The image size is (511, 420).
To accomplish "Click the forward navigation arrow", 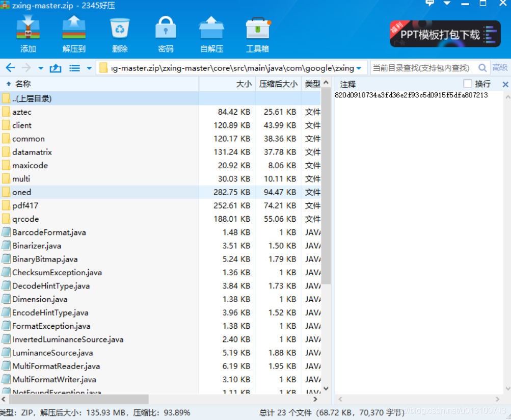I will pyautogui.click(x=26, y=68).
